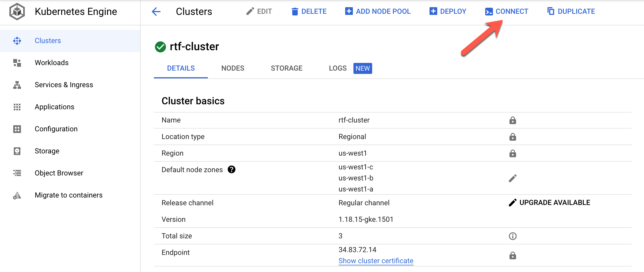Click ADD NODE POOL button
644x272 pixels.
click(378, 11)
